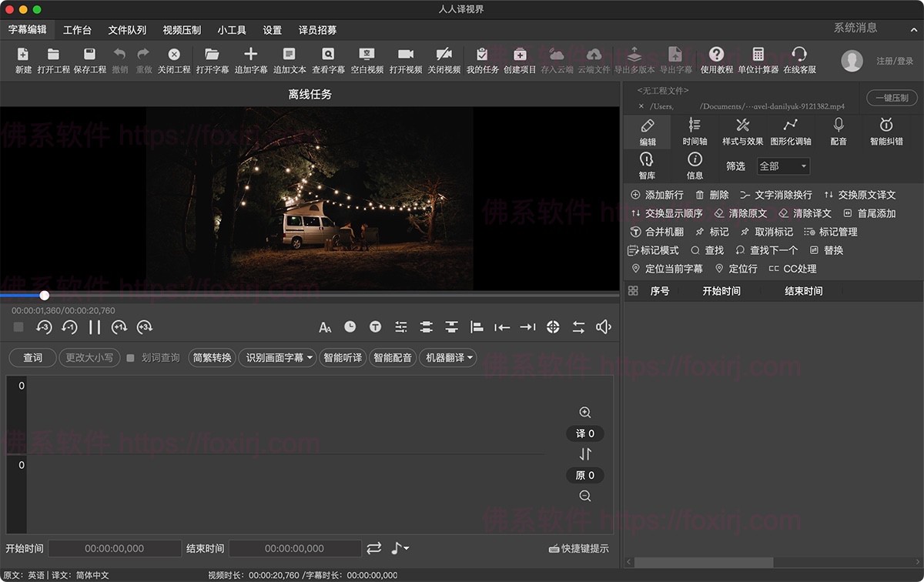The height and width of the screenshot is (582, 924).
Task: Open the 小工具 menu tab
Action: click(x=232, y=30)
